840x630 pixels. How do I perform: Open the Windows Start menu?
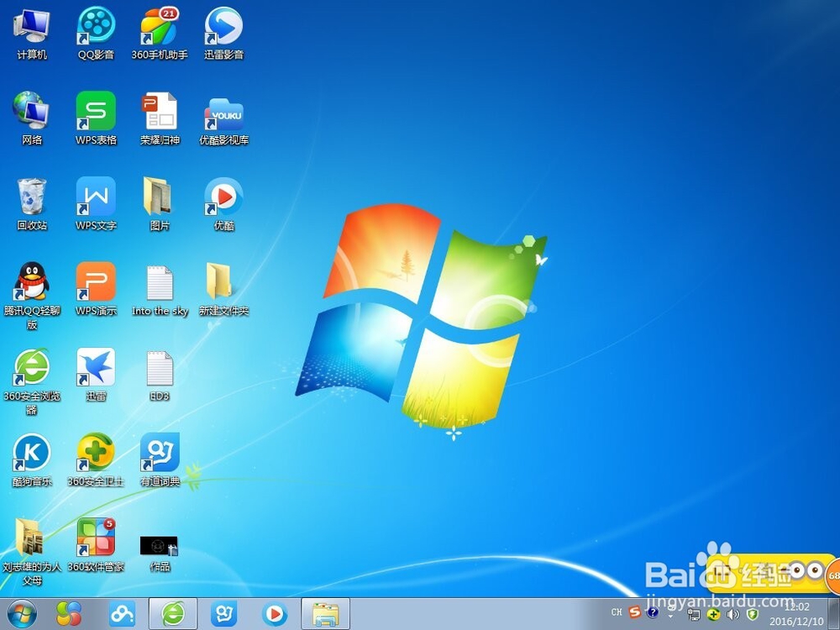point(22,614)
